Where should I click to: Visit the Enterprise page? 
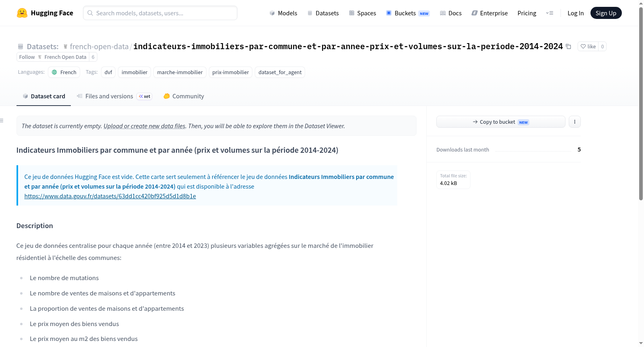(x=489, y=13)
